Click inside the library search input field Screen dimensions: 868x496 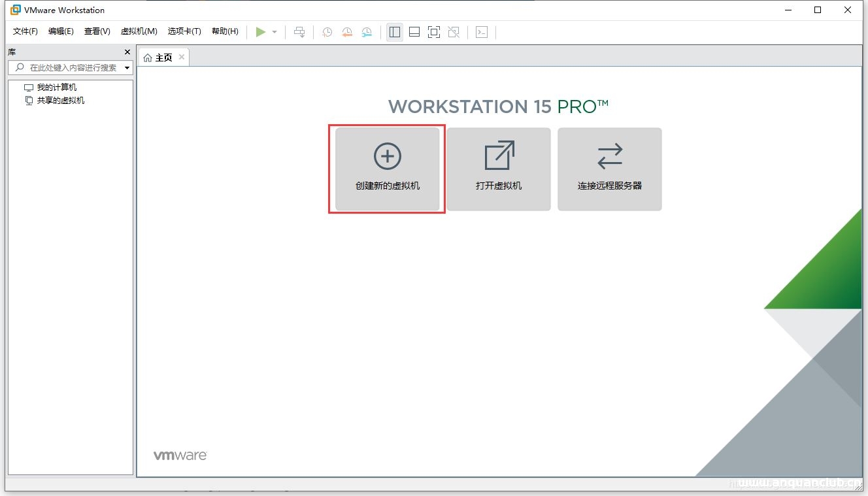69,67
